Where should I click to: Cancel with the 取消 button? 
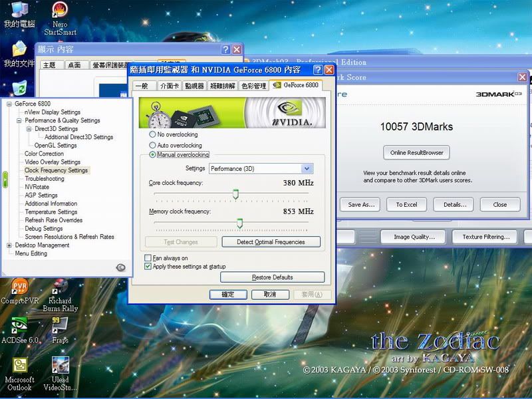(270, 294)
